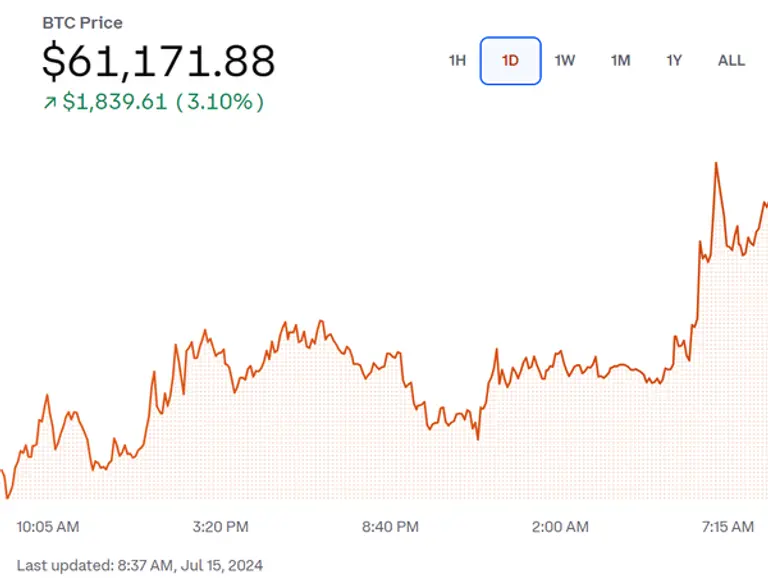Select the ALL time range

(731, 60)
